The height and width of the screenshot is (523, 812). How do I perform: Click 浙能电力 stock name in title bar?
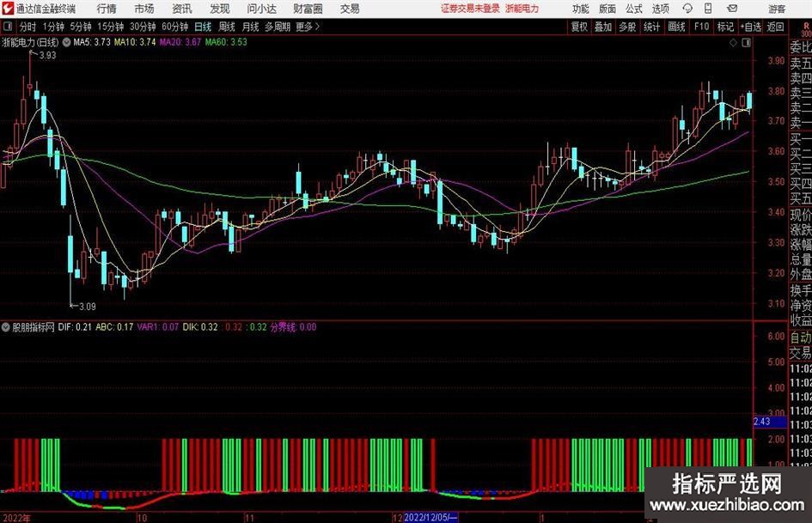522,9
